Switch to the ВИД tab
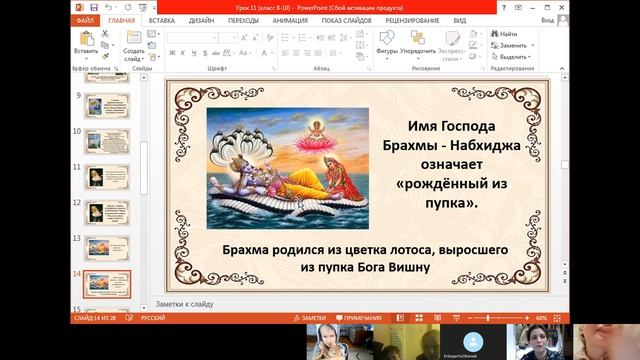640x360 pixels. pos(460,20)
